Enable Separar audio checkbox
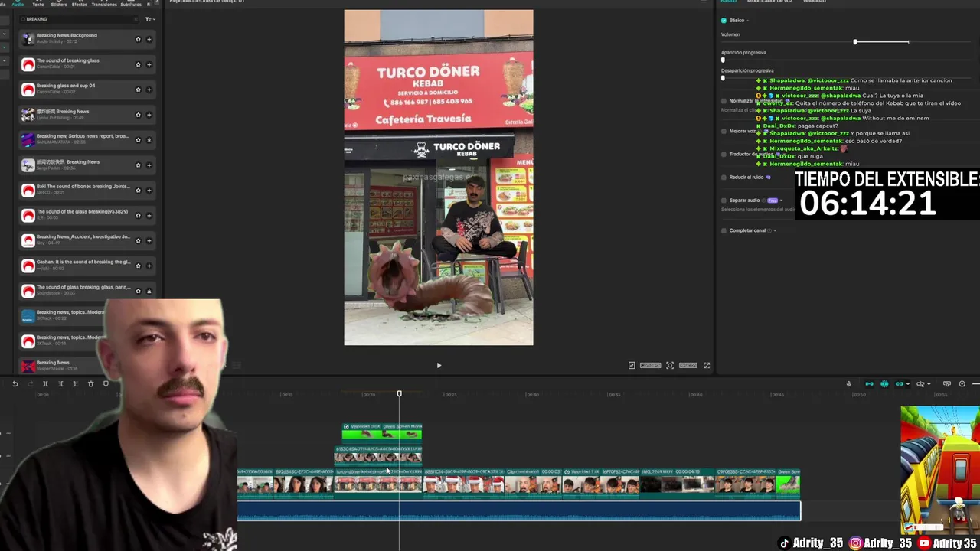980x551 pixels. [x=724, y=201]
